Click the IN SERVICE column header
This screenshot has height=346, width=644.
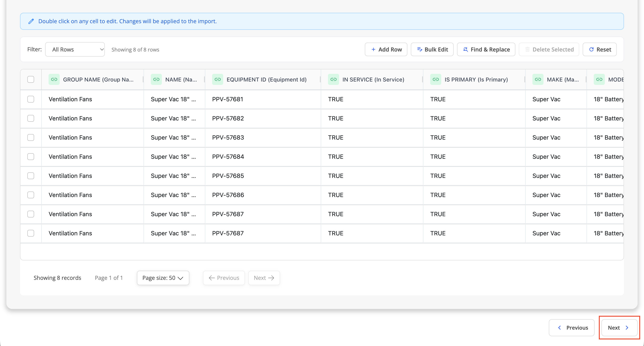pos(372,79)
